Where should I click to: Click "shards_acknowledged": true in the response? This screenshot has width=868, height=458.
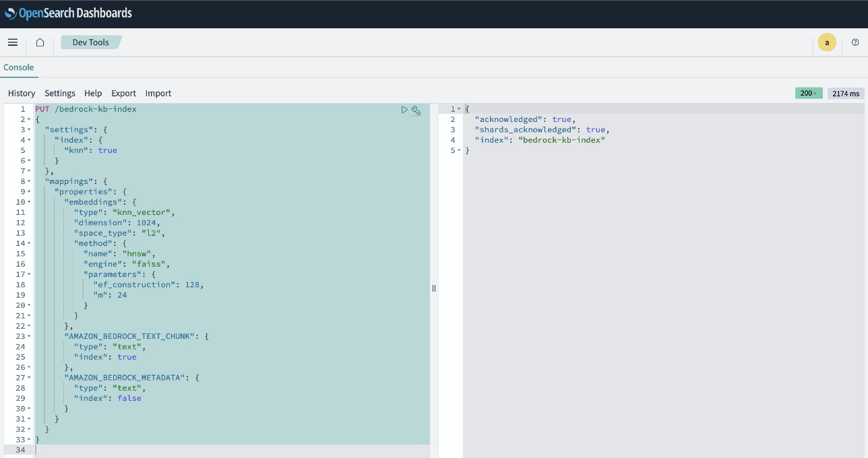542,129
